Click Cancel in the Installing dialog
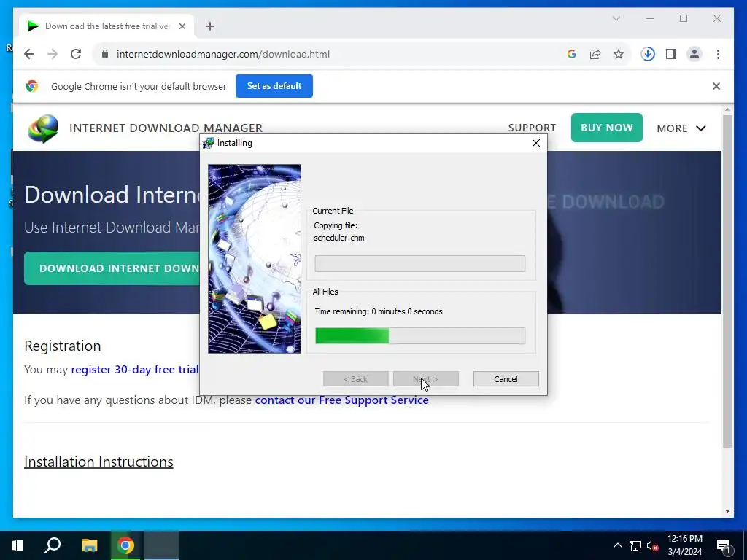 [x=506, y=379]
